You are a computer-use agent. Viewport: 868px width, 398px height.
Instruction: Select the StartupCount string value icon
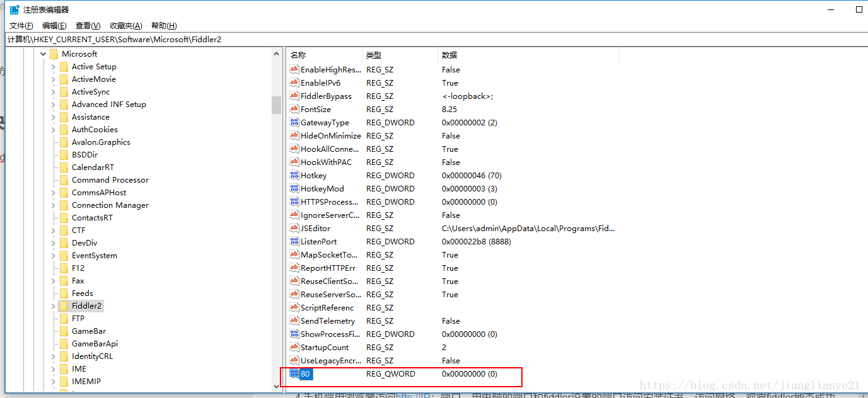pyautogui.click(x=294, y=347)
